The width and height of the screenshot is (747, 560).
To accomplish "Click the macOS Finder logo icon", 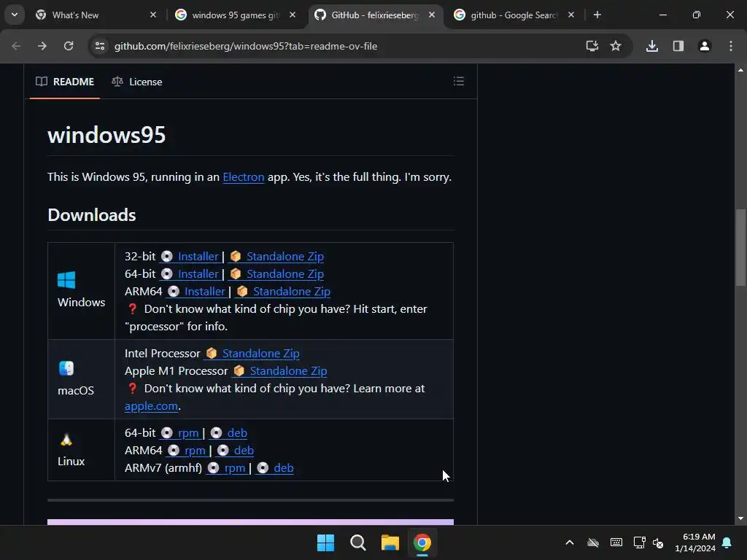I will click(66, 368).
